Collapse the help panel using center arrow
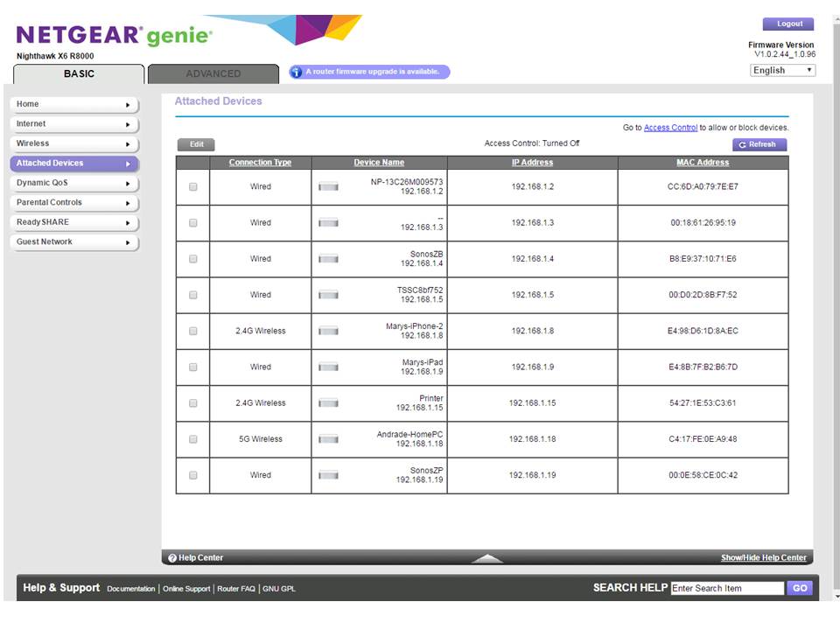Image resolution: width=840 pixels, height=630 pixels. click(489, 556)
